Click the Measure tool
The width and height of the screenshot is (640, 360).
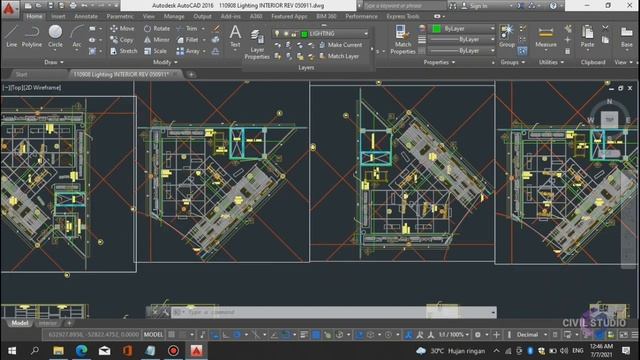546,36
